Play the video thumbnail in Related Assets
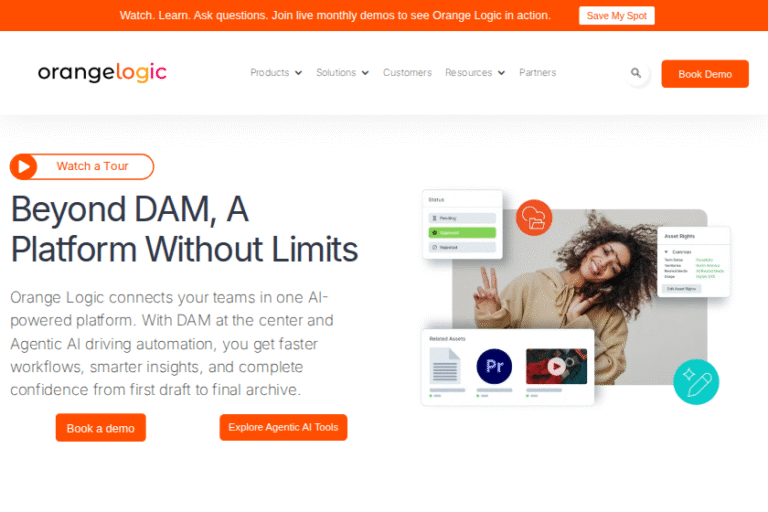768x512 pixels. 556,366
